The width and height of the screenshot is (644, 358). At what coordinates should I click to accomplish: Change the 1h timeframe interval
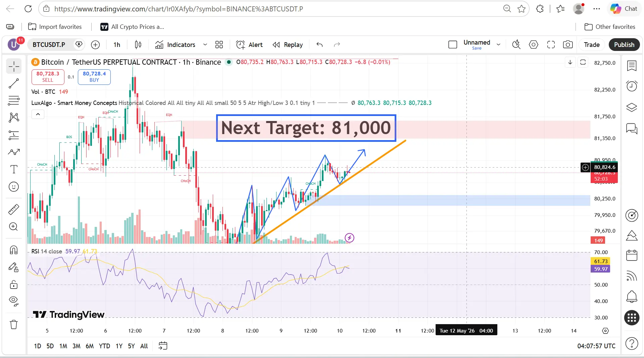[117, 45]
